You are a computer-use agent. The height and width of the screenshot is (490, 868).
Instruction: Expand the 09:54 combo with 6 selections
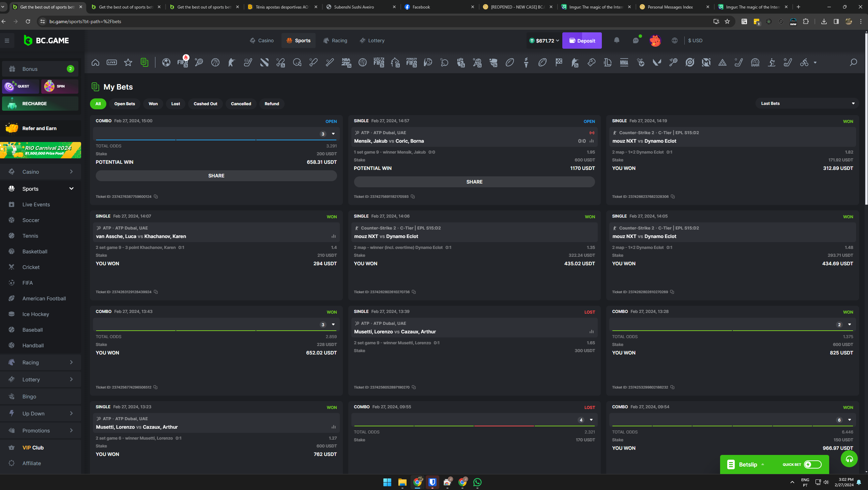[850, 420]
